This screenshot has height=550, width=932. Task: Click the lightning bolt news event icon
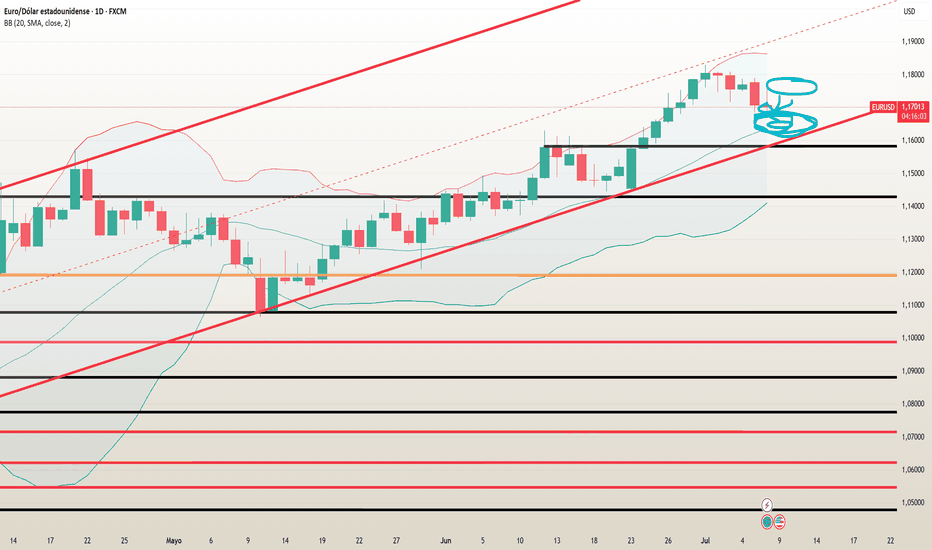767,505
